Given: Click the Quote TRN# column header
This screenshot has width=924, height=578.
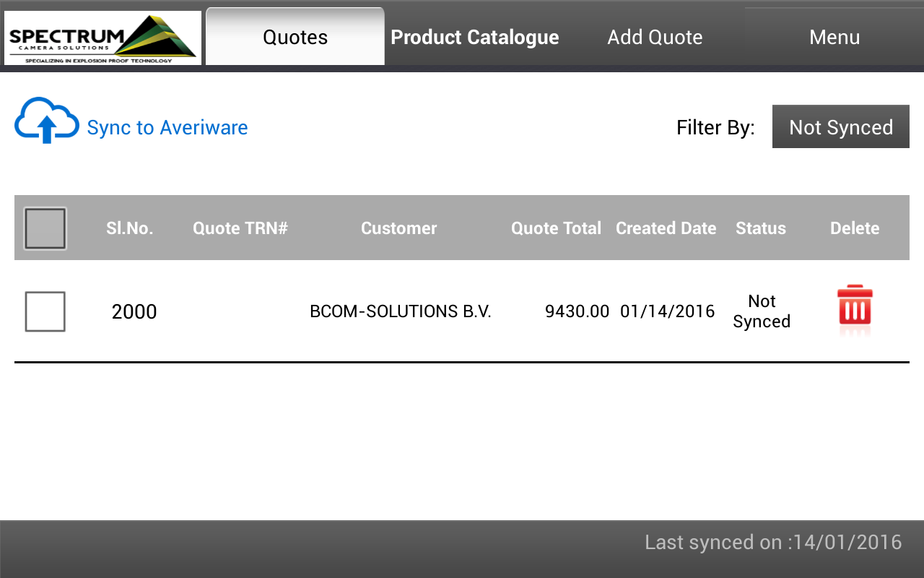Looking at the screenshot, I should tap(240, 228).
